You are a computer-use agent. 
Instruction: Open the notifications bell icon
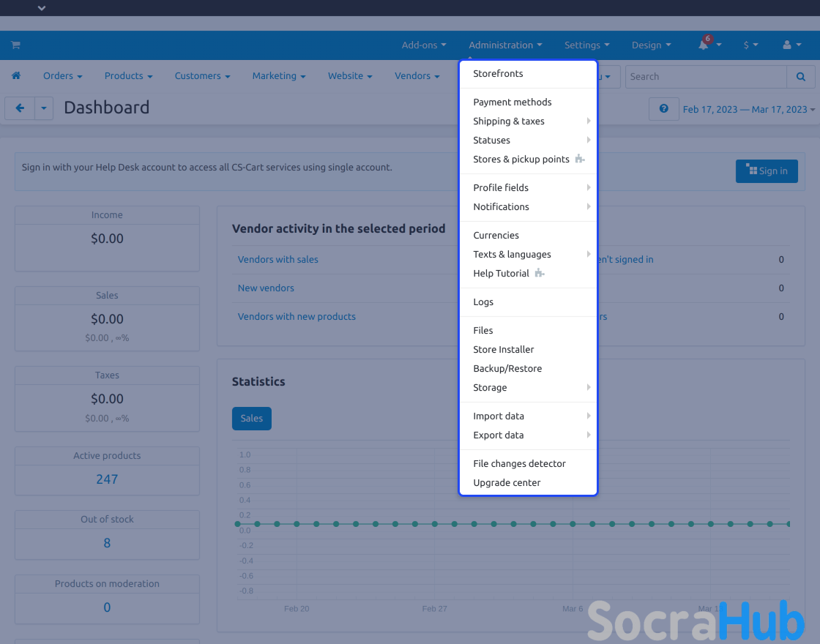(704, 45)
